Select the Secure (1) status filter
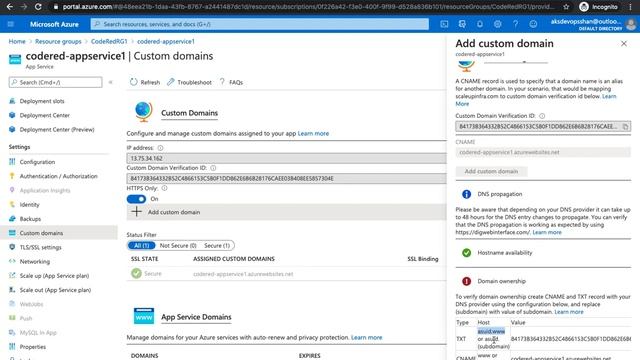Screen dimensions: 640x360 pos(217,245)
